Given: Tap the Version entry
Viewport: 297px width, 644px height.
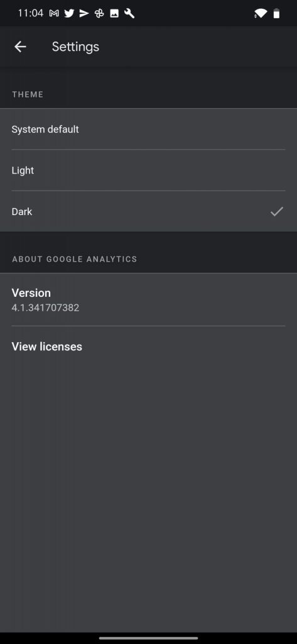Looking at the screenshot, I should click(148, 300).
